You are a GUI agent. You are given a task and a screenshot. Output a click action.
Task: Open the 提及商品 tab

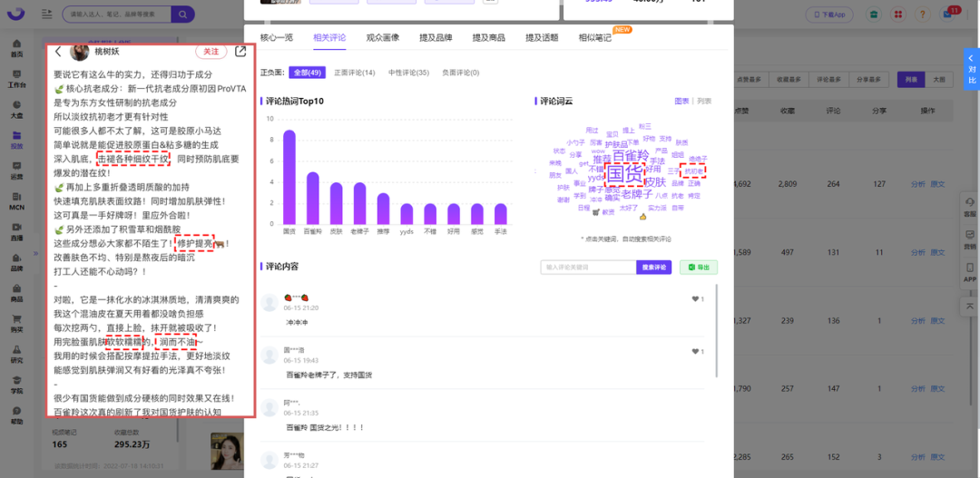click(x=489, y=38)
